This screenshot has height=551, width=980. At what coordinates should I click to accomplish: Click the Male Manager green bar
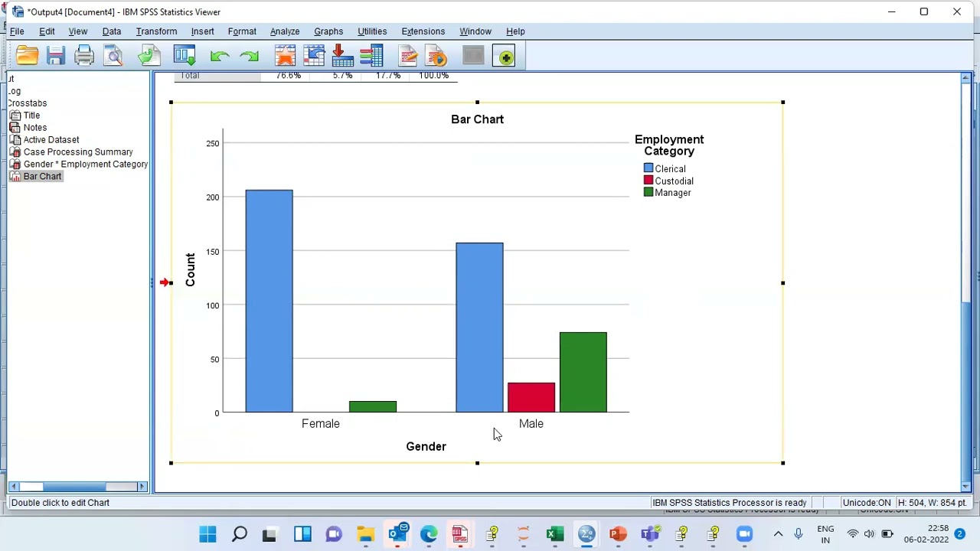click(x=583, y=372)
